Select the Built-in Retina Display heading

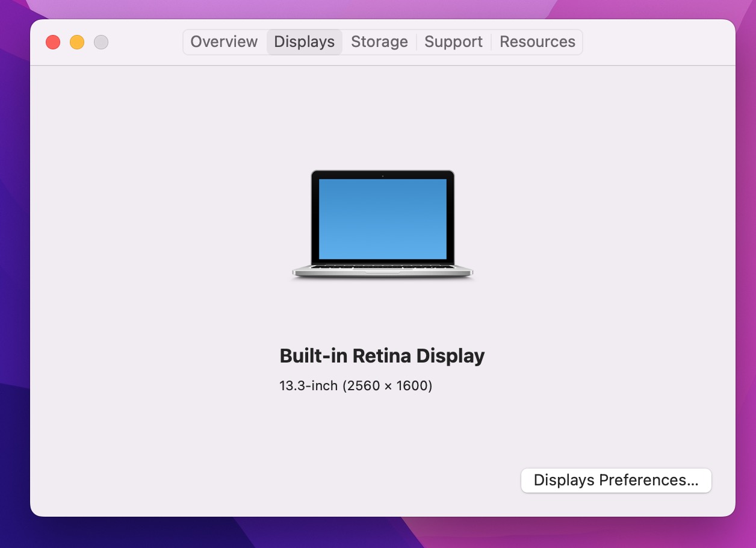coord(382,356)
